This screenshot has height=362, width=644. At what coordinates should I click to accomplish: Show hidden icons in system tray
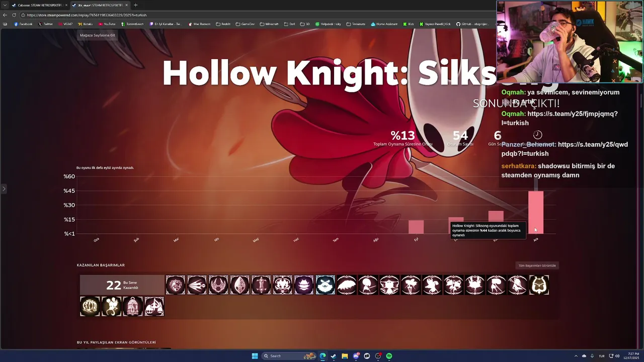coord(576,356)
